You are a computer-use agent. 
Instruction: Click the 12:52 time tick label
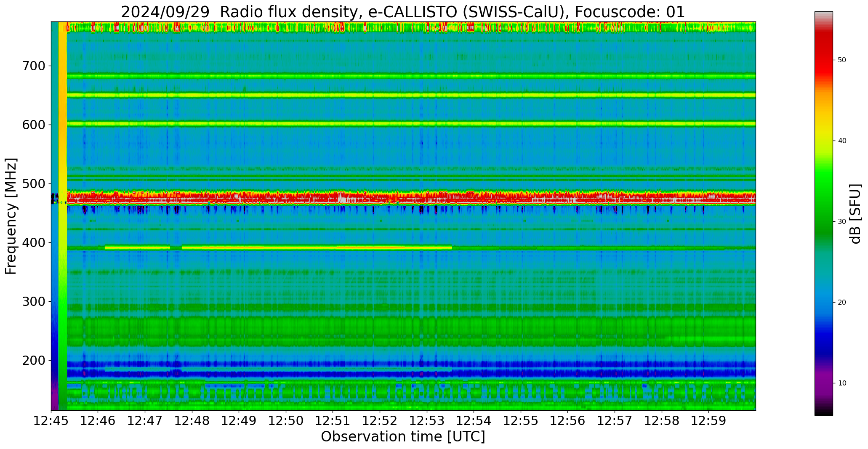(380, 420)
